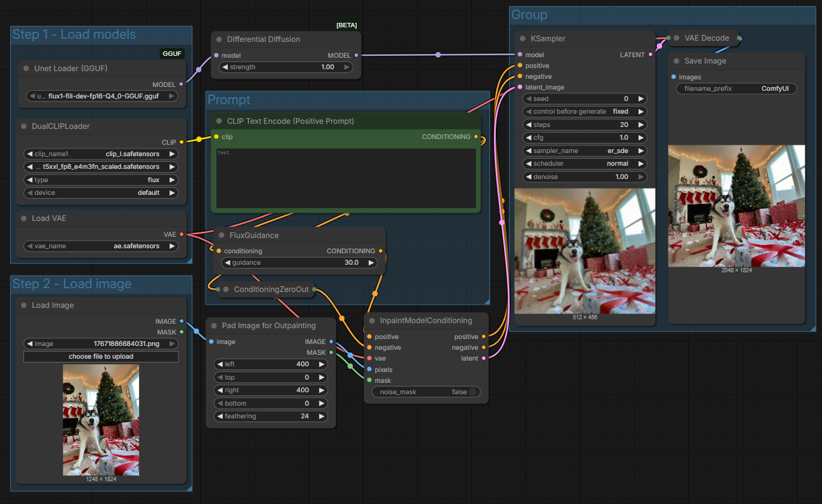
Task: Click MASK output port on Load Image
Action: tap(182, 332)
